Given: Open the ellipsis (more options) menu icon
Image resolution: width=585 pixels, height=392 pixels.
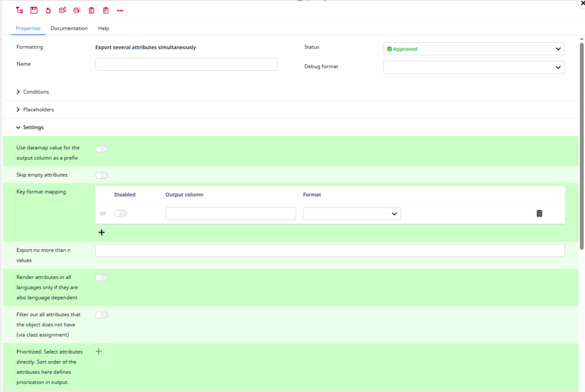Looking at the screenshot, I should coord(121,10).
